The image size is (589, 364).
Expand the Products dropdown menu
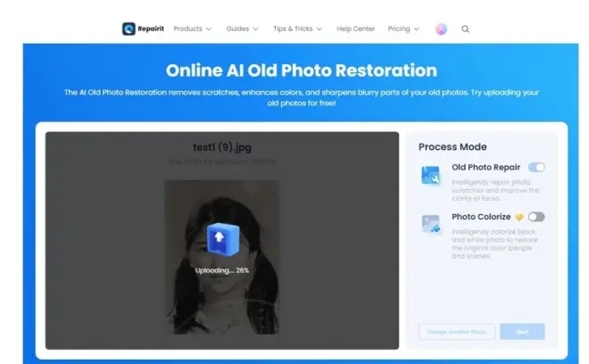(x=192, y=29)
